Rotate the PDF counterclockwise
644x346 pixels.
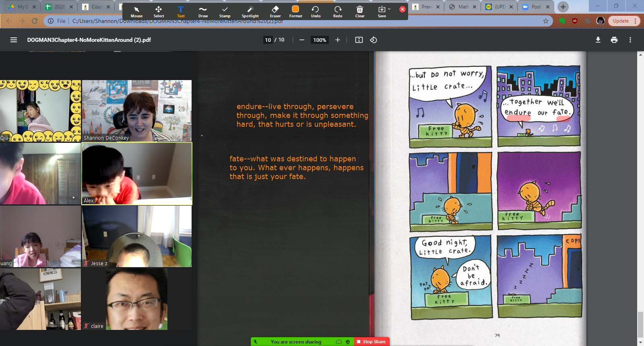coord(374,40)
